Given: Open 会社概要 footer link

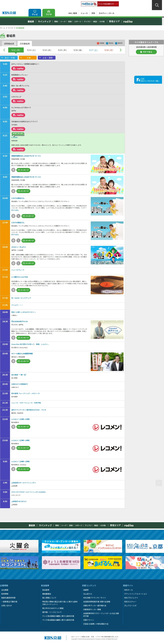Looking at the screenshot, I should [x=5, y=590].
